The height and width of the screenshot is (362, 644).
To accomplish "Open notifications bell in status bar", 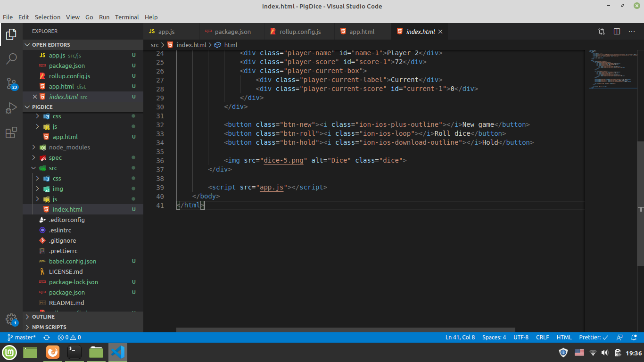I will [635, 337].
